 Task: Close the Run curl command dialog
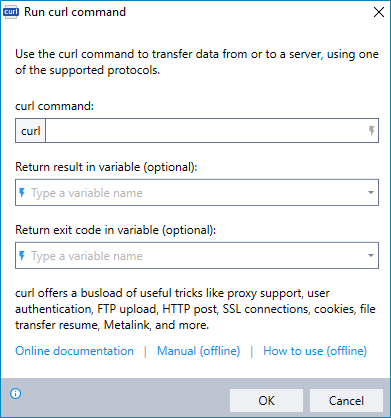(x=379, y=12)
